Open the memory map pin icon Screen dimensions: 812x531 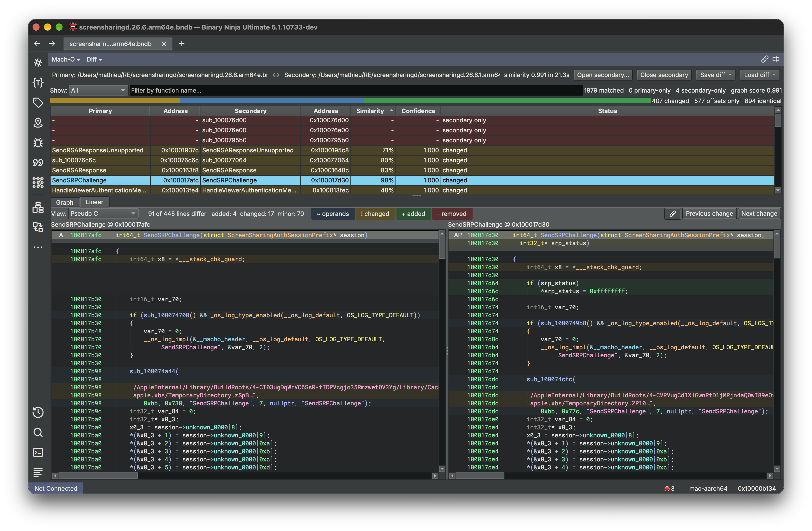coord(38,122)
